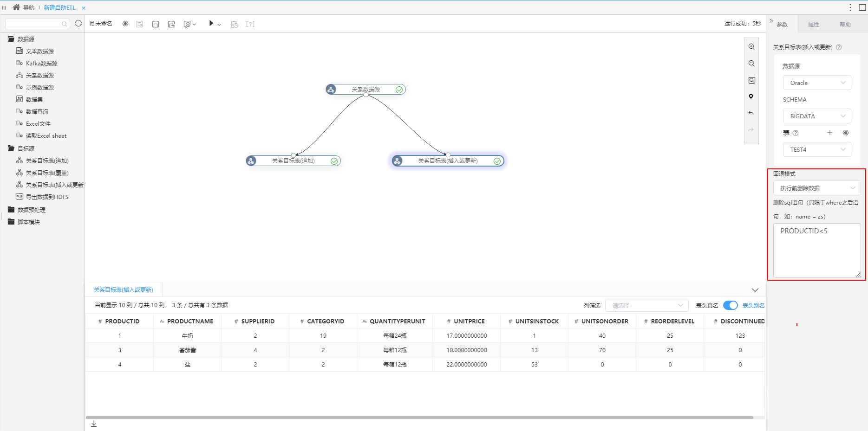Click the help icon next to 表 label
Viewport: 868px width, 431px height.
click(x=796, y=133)
